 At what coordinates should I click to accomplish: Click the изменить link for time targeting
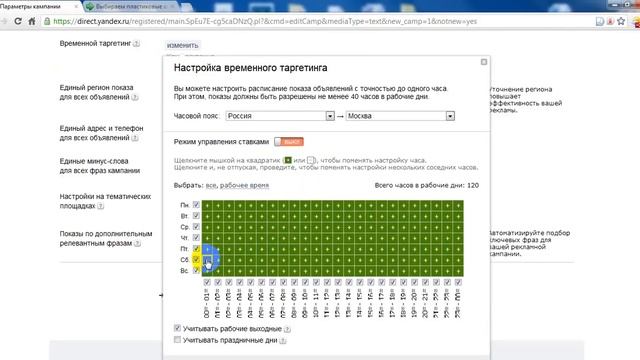click(182, 45)
